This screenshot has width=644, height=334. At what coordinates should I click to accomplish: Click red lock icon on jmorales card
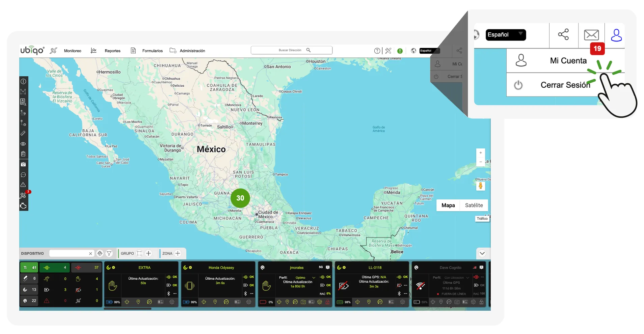tap(327, 302)
